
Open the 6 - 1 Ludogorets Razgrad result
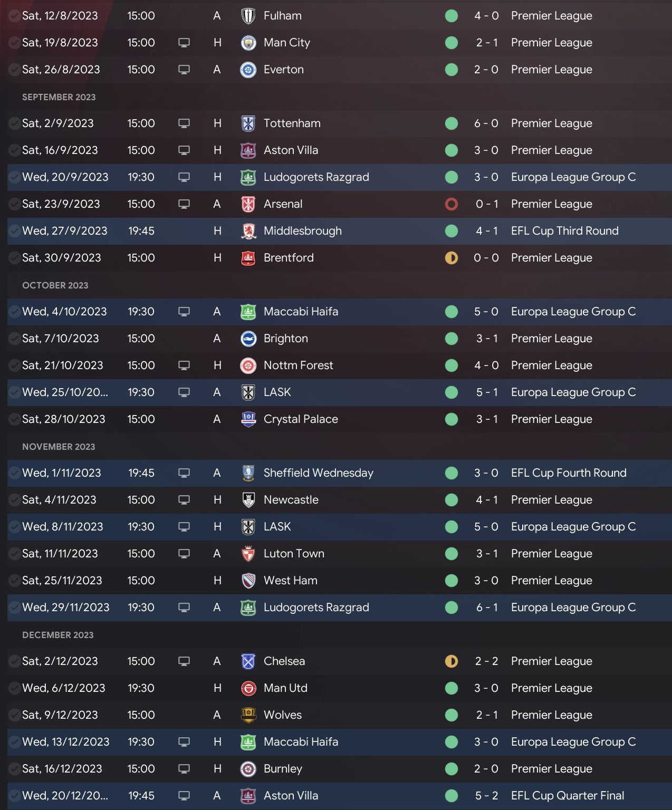point(486,607)
